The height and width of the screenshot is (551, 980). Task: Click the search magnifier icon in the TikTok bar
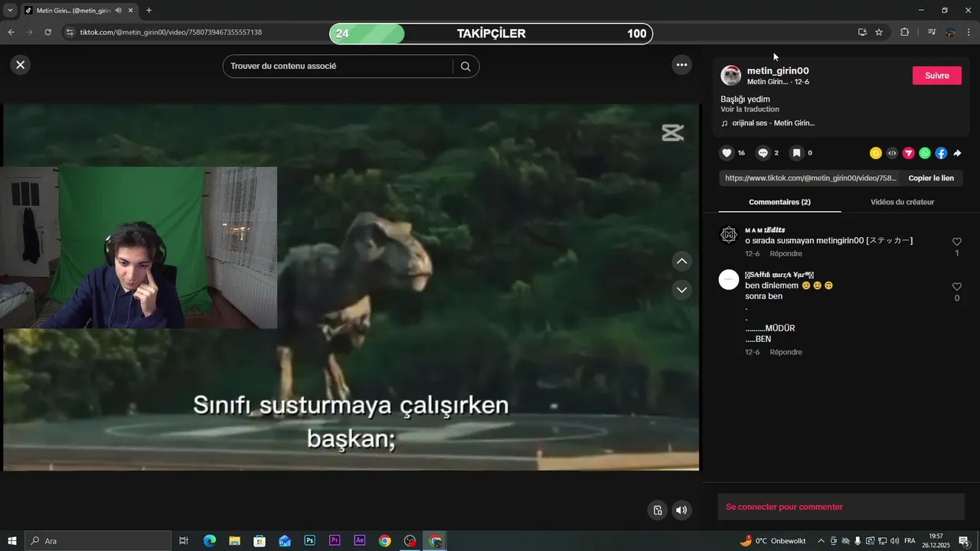465,67
